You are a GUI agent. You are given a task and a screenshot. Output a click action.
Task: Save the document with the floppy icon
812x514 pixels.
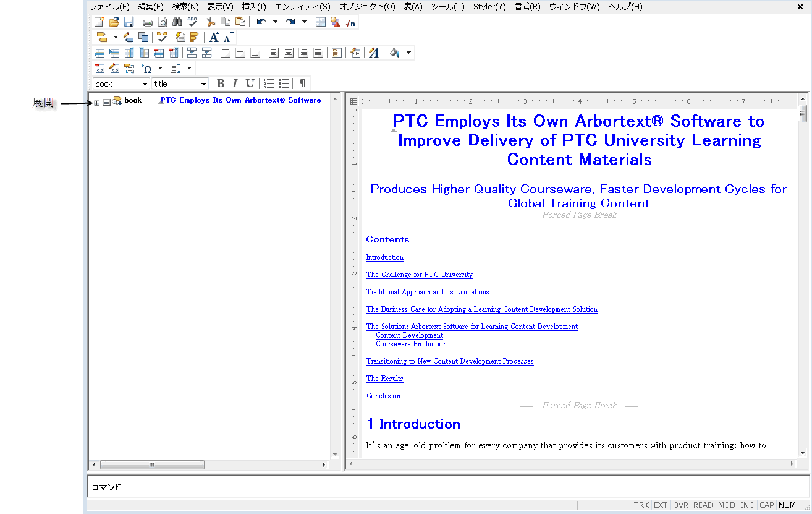129,22
